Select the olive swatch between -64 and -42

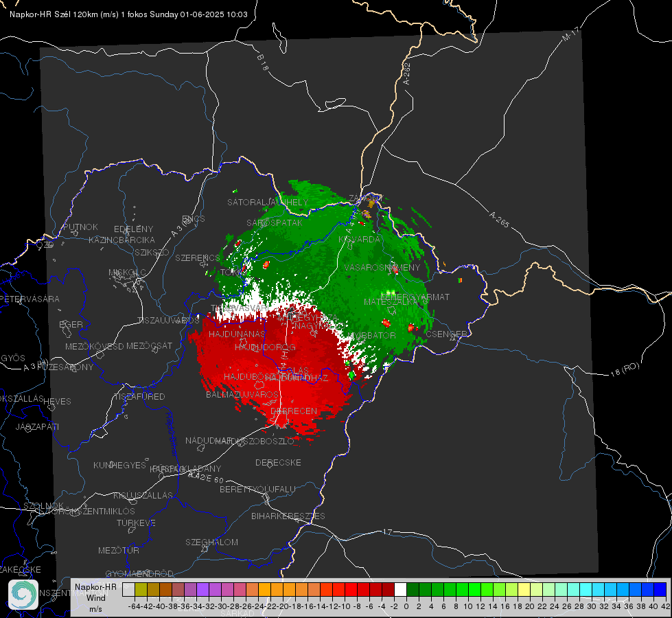tap(141, 589)
